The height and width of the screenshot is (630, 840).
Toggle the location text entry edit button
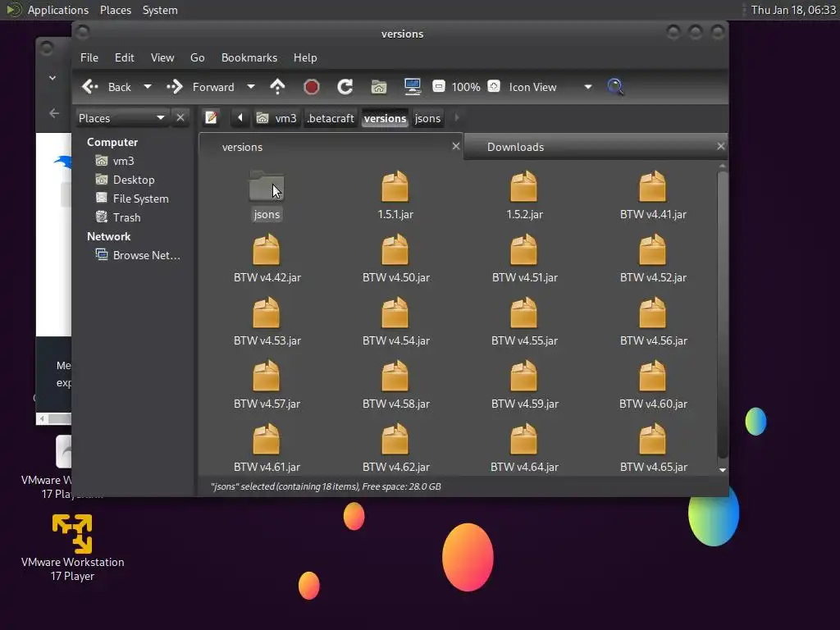coord(212,118)
